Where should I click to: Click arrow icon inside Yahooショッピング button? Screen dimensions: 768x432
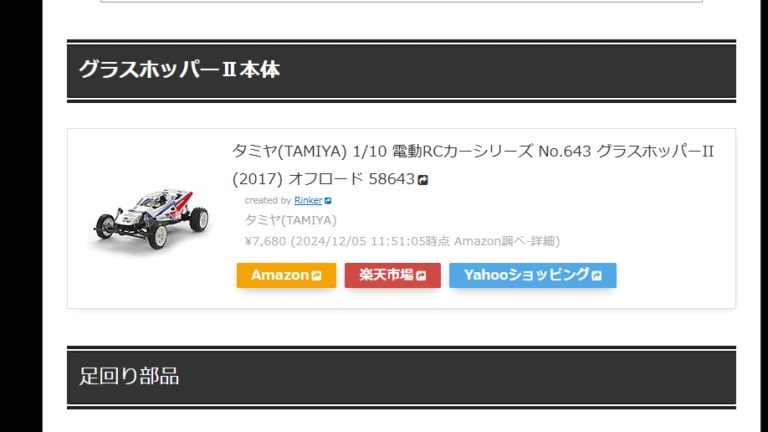[596, 276]
